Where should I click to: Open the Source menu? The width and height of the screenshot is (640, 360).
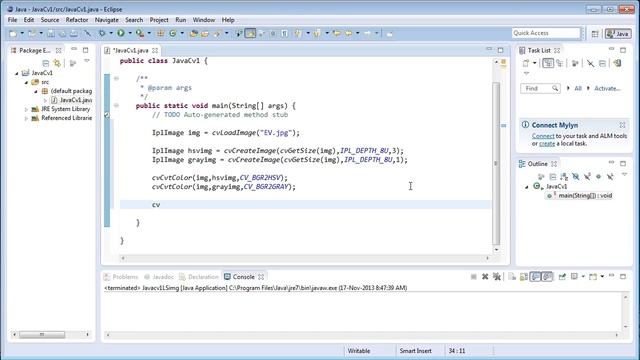(50, 20)
